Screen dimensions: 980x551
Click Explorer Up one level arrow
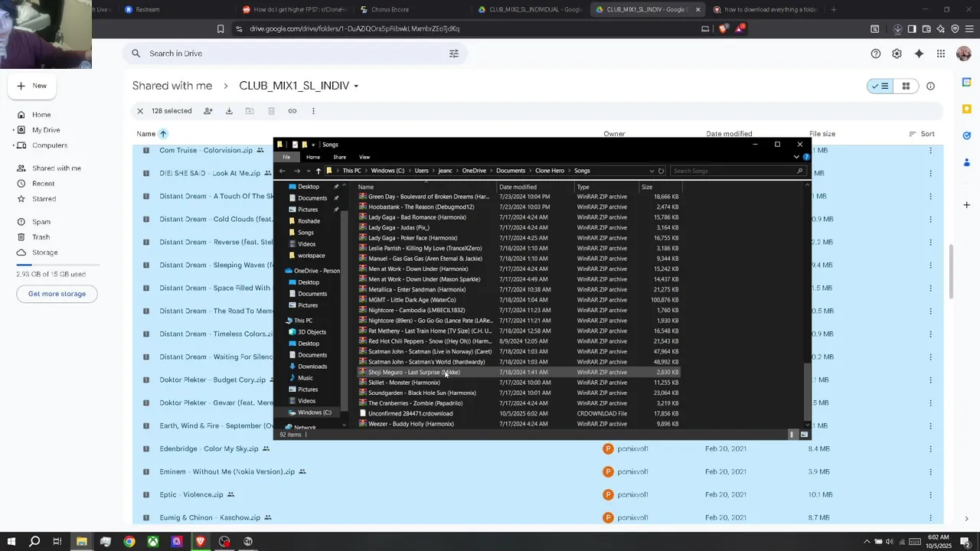318,171
